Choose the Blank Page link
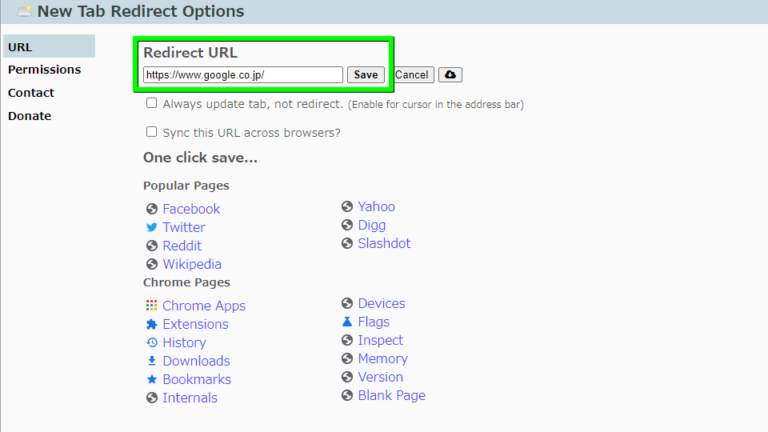Screen dimensions: 768x432 (391, 395)
